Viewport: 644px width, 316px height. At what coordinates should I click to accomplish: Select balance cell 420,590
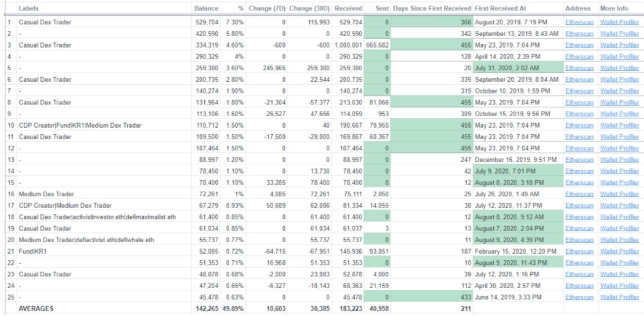[207, 34]
